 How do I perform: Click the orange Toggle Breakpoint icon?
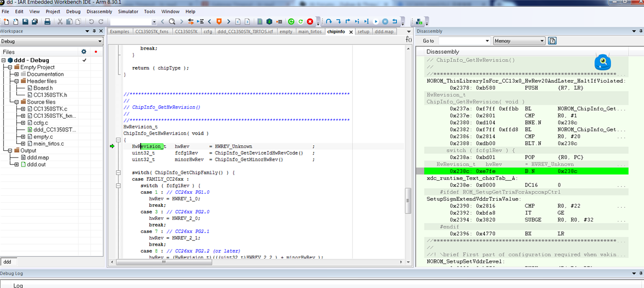coord(219,21)
